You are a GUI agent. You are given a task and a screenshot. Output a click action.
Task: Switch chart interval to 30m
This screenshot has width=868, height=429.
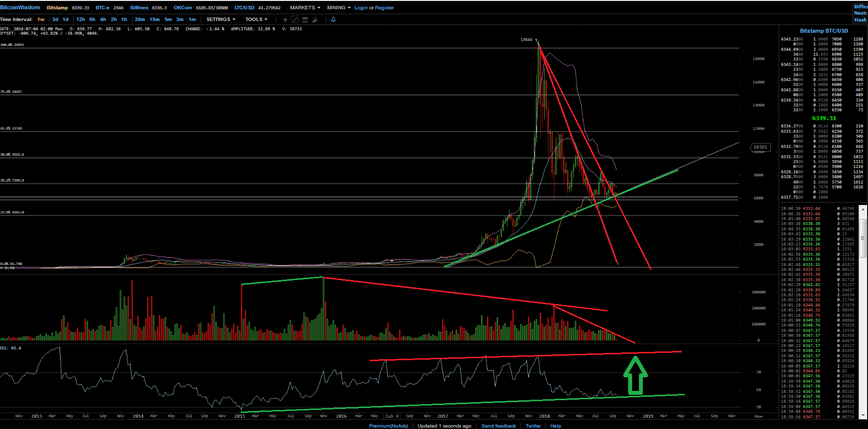140,20
